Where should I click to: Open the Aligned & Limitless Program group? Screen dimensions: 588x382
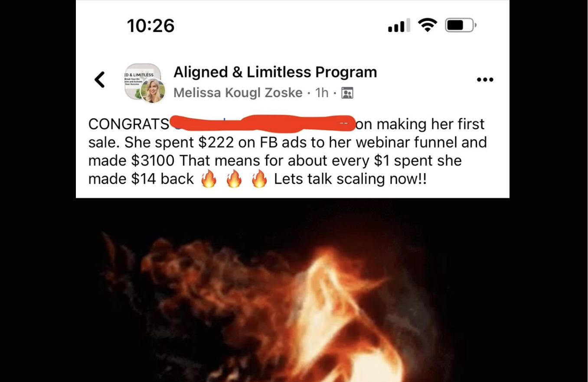(275, 72)
